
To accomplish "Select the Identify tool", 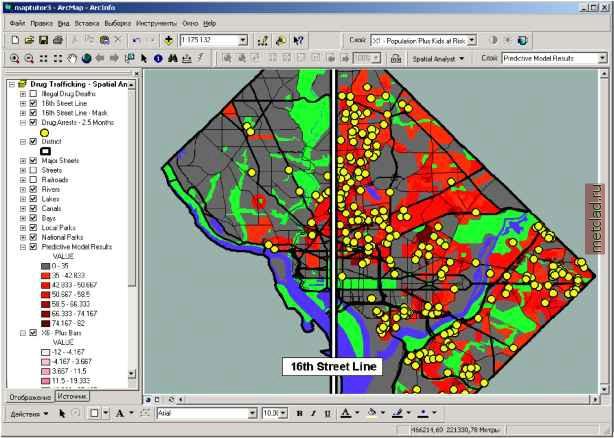I will click(158, 58).
